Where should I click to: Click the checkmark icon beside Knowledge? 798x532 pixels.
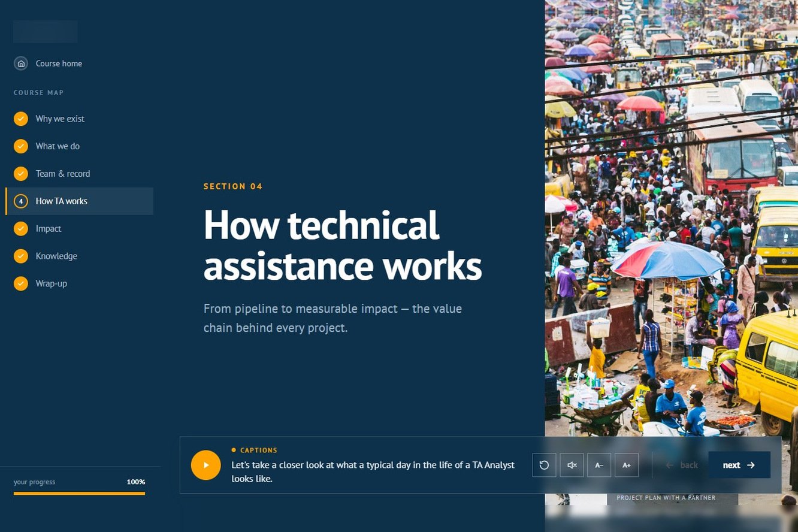(x=21, y=256)
